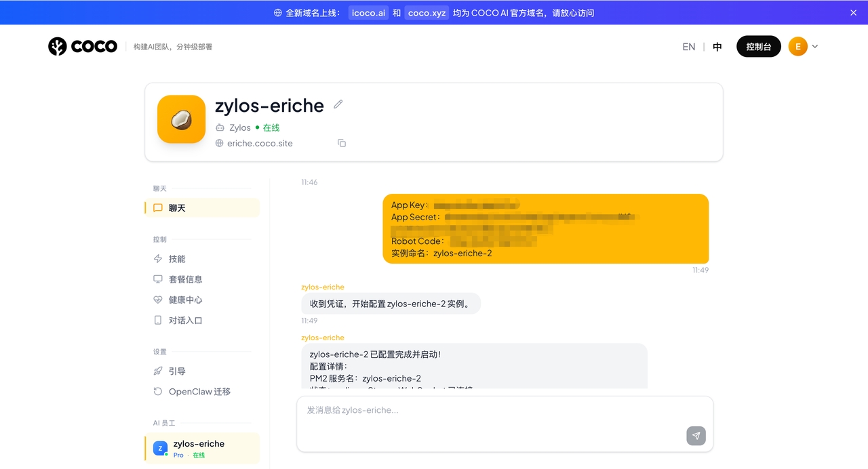Click the zylos-eriche page title

269,105
